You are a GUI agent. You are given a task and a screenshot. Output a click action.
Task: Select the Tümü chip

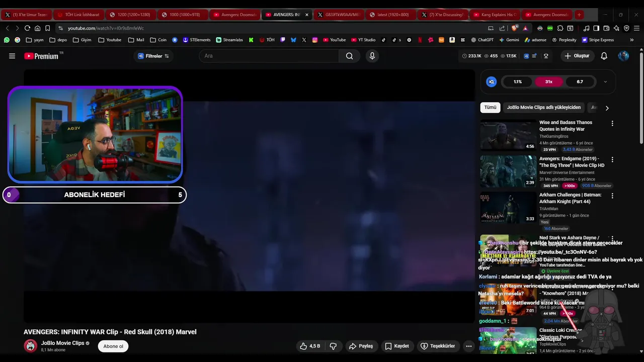click(x=490, y=107)
